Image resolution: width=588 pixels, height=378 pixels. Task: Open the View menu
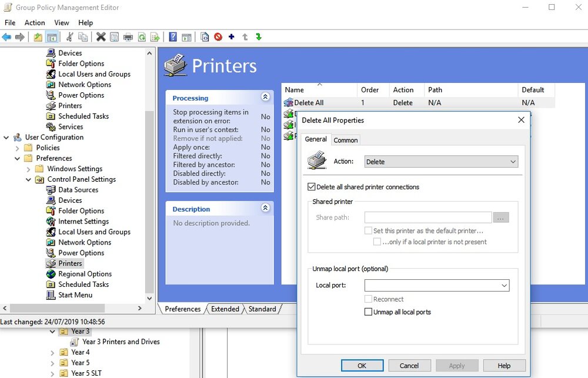click(62, 22)
